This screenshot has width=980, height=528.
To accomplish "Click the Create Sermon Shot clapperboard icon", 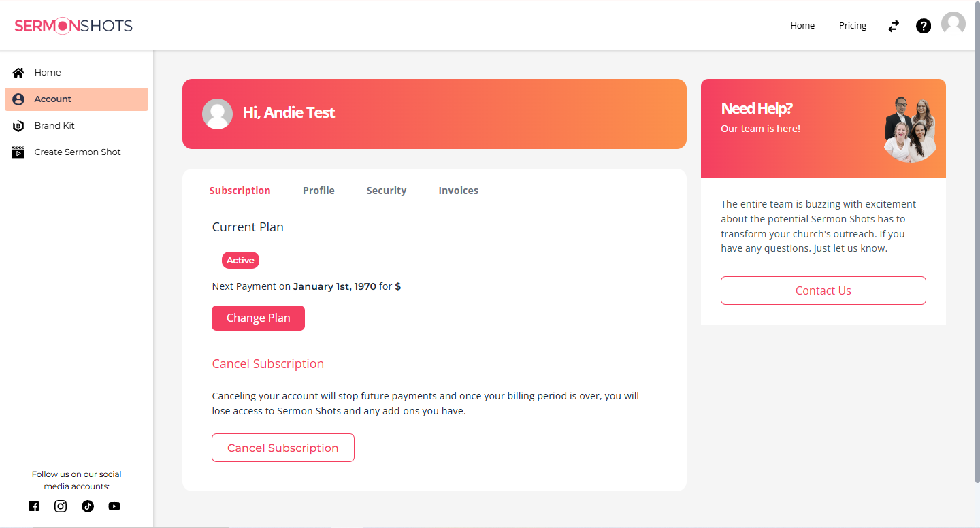I will click(18, 152).
